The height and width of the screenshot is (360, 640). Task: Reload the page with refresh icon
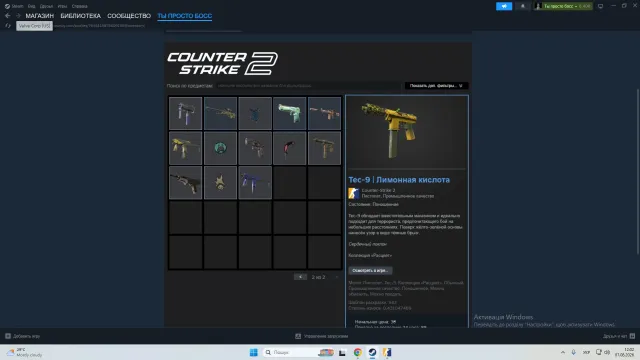click(8, 26)
